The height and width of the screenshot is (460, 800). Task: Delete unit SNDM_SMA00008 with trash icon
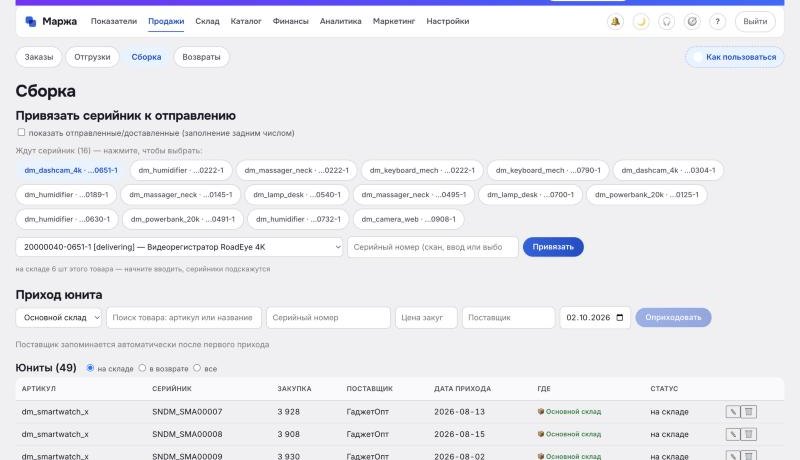tap(748, 435)
